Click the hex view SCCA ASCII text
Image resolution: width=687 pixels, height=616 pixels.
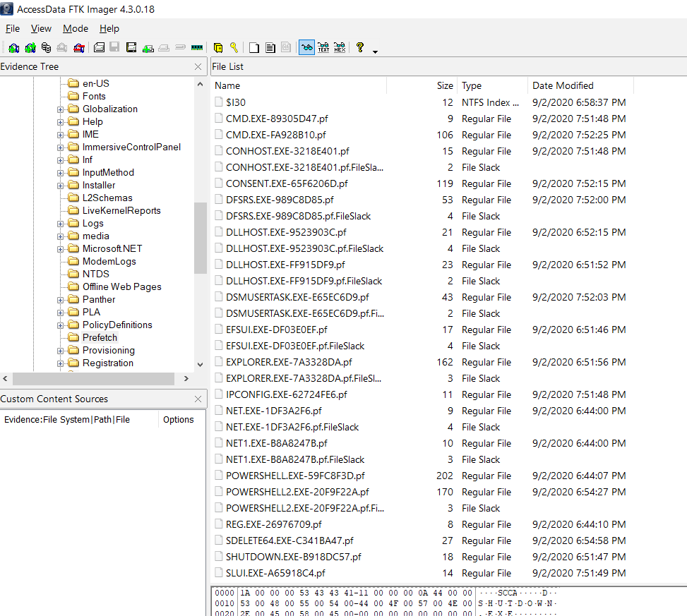click(x=508, y=593)
